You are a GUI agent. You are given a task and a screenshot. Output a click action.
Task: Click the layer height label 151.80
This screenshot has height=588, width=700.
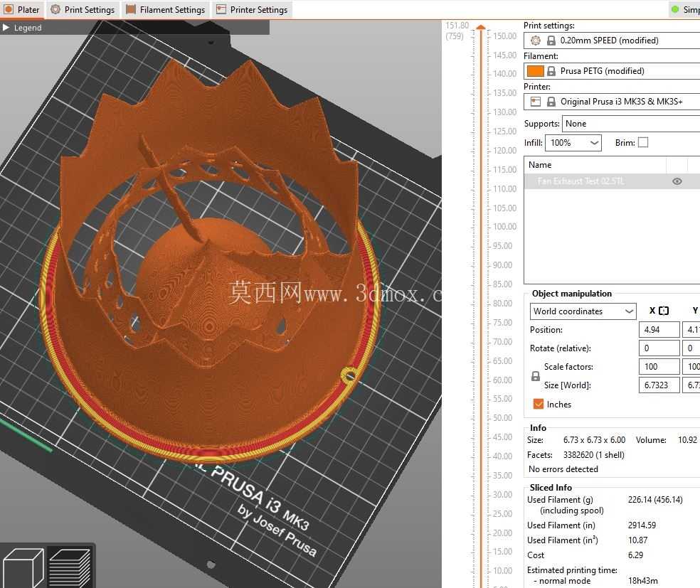(x=457, y=26)
